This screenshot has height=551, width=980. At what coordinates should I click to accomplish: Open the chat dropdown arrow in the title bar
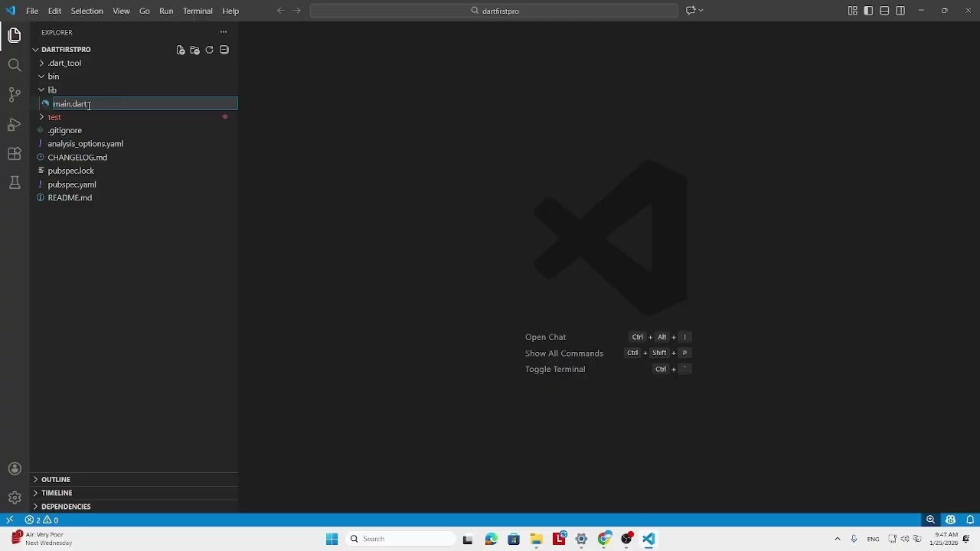click(701, 11)
